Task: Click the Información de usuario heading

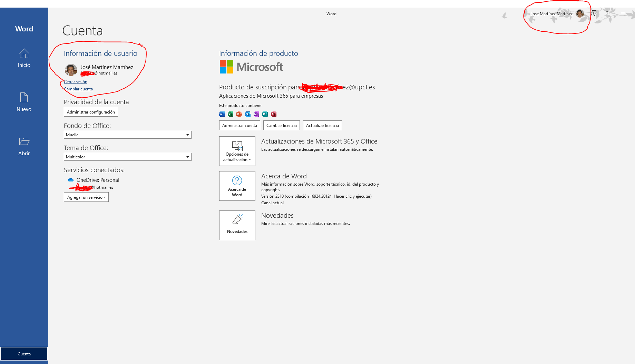Action: pyautogui.click(x=100, y=53)
